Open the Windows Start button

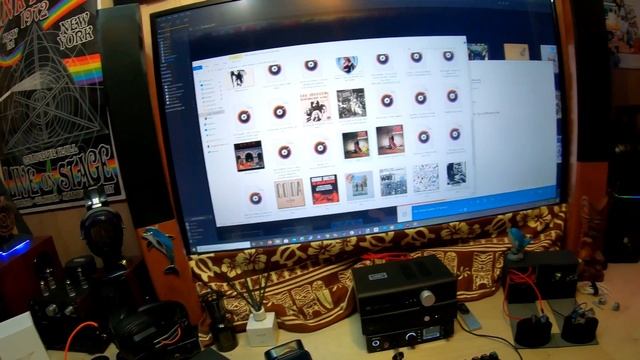point(193,249)
